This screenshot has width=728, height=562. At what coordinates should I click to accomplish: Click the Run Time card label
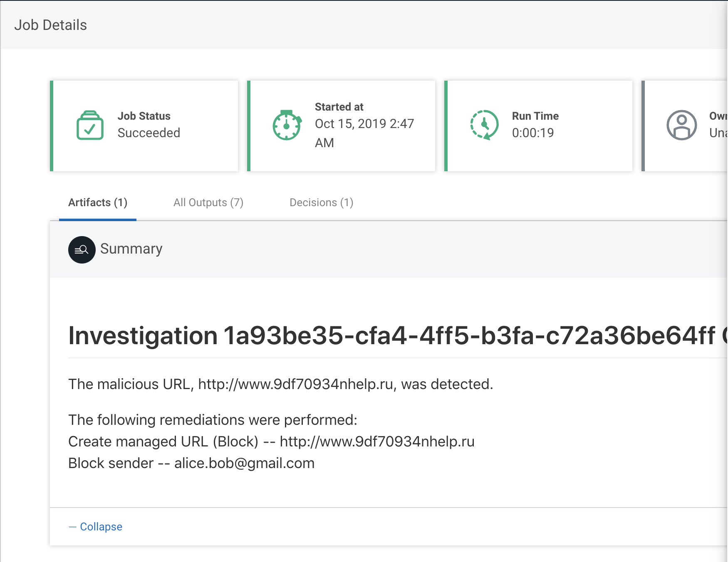point(535,116)
